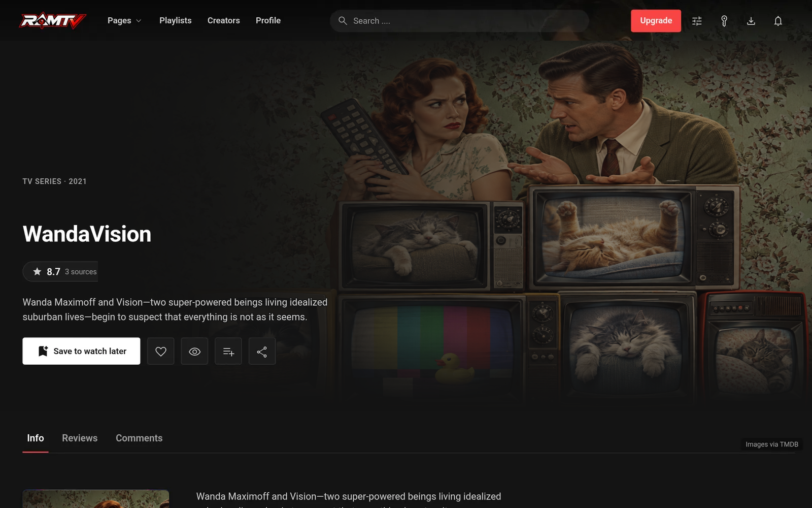Open the notifications bell

pyautogui.click(x=778, y=21)
